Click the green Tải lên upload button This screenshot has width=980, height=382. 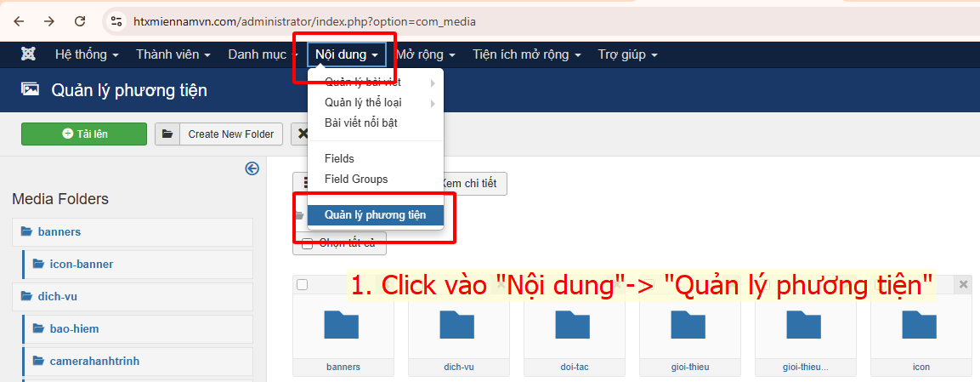coord(84,134)
